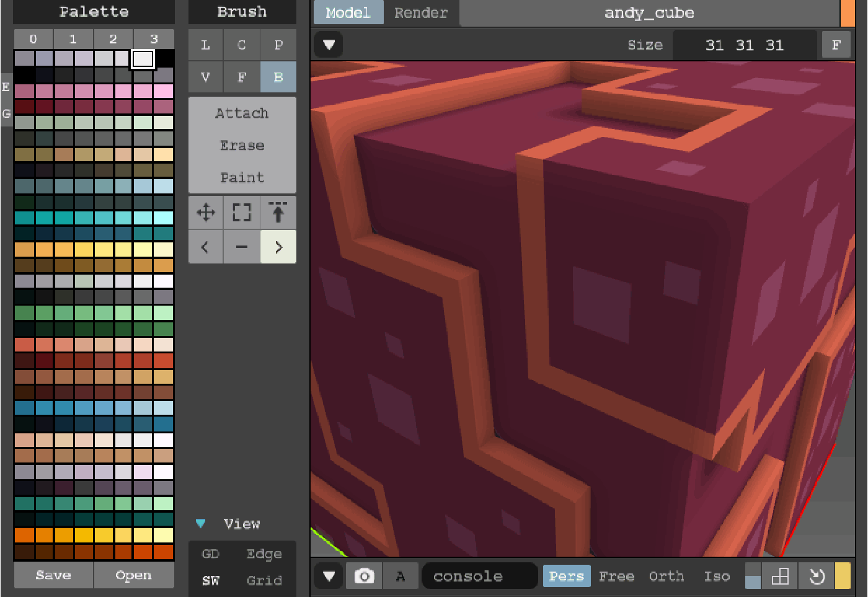
Task: Click the minus button between chevrons
Action: coord(242,247)
